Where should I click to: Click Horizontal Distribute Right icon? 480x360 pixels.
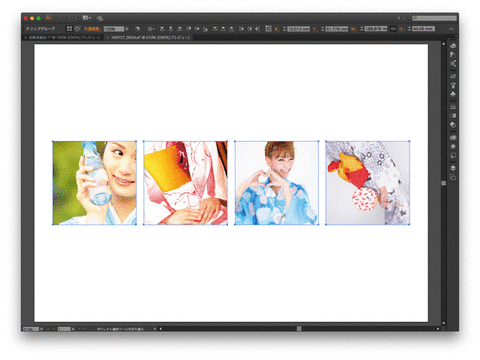(257, 29)
